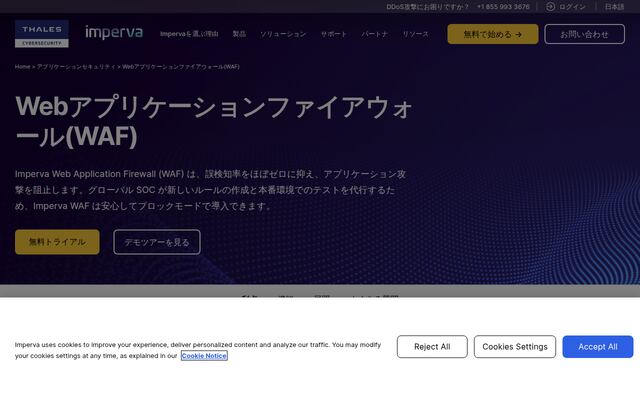Open the 製品 menu
The image size is (640, 400).
(x=239, y=34)
